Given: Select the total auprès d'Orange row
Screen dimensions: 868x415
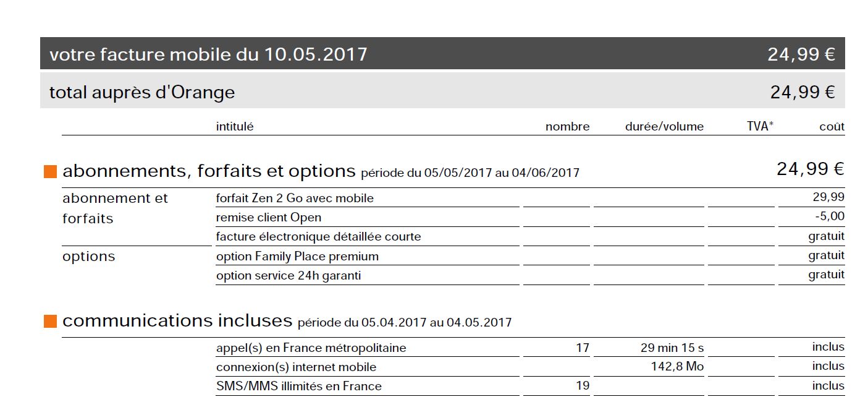Looking at the screenshot, I should point(142,93).
